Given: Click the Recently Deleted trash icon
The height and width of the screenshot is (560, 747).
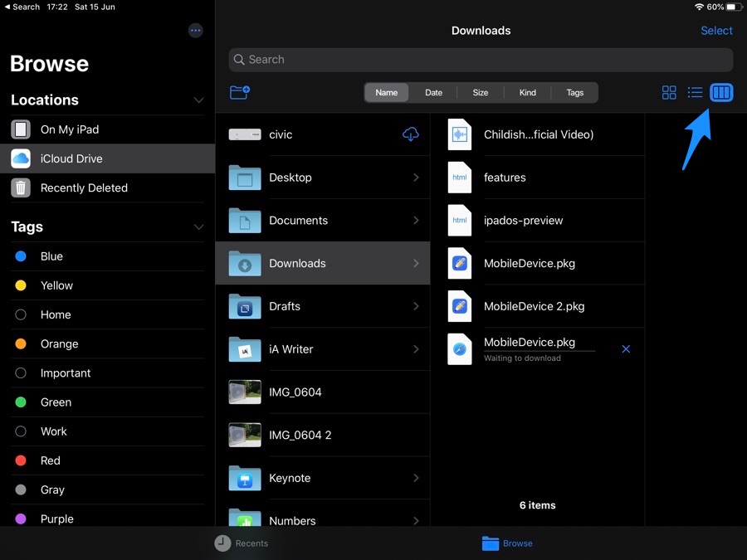Looking at the screenshot, I should tap(21, 187).
